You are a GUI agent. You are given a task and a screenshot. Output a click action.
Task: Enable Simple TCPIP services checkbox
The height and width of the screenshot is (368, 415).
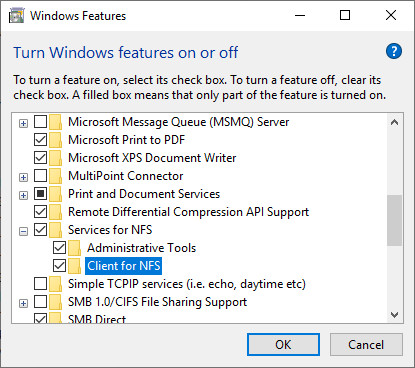coord(40,284)
